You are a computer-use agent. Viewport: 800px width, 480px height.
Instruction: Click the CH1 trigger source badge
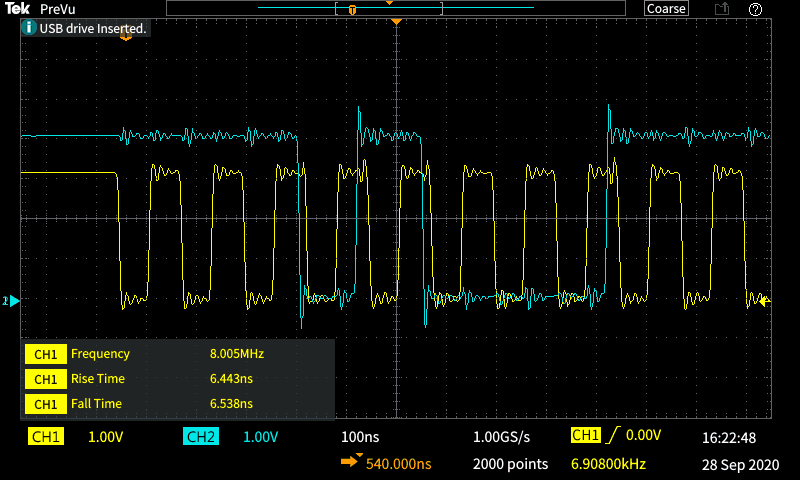coord(584,436)
